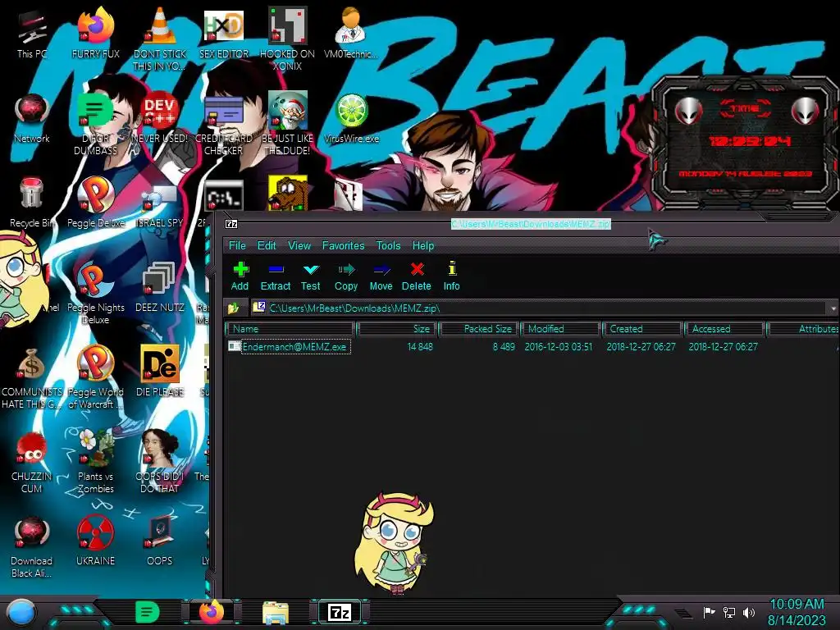Select the Peggle World of Warcraft icon
Screen dimensions: 840x630
click(x=95, y=378)
